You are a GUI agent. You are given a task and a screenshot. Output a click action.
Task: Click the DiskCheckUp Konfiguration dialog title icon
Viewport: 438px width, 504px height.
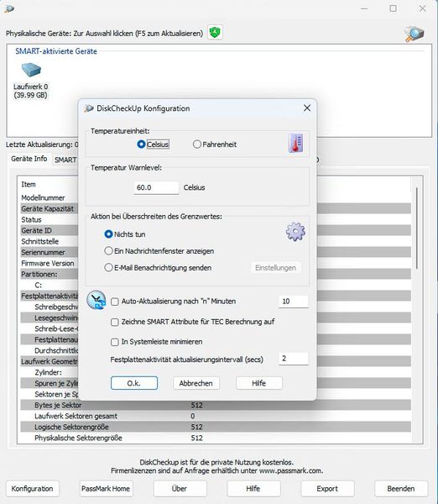click(89, 108)
